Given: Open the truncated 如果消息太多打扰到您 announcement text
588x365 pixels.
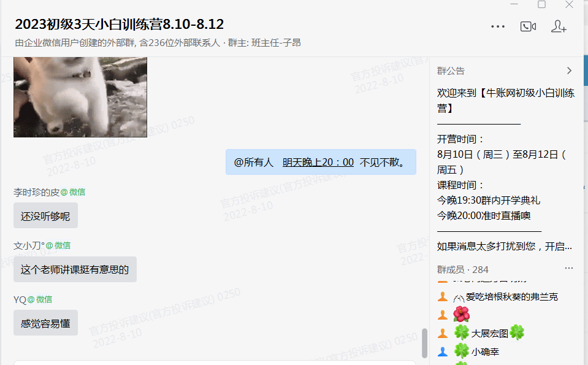Looking at the screenshot, I should (x=505, y=247).
